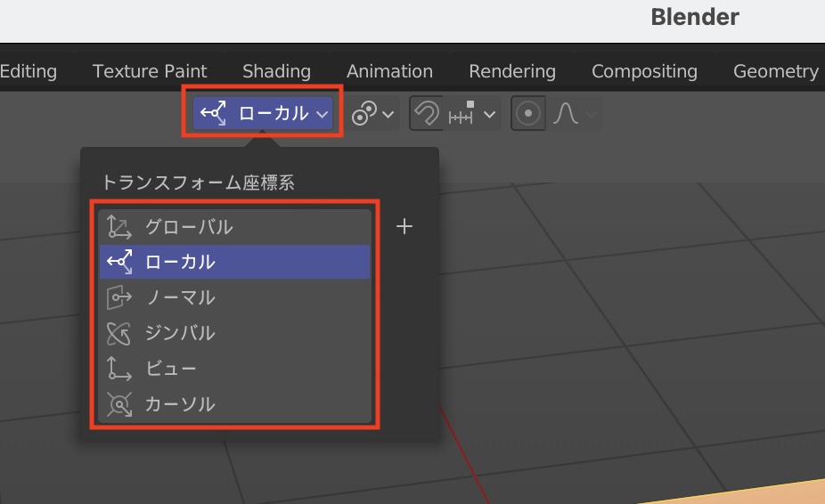Go to the Animation workspace tab
This screenshot has width=825, height=504.
[389, 71]
